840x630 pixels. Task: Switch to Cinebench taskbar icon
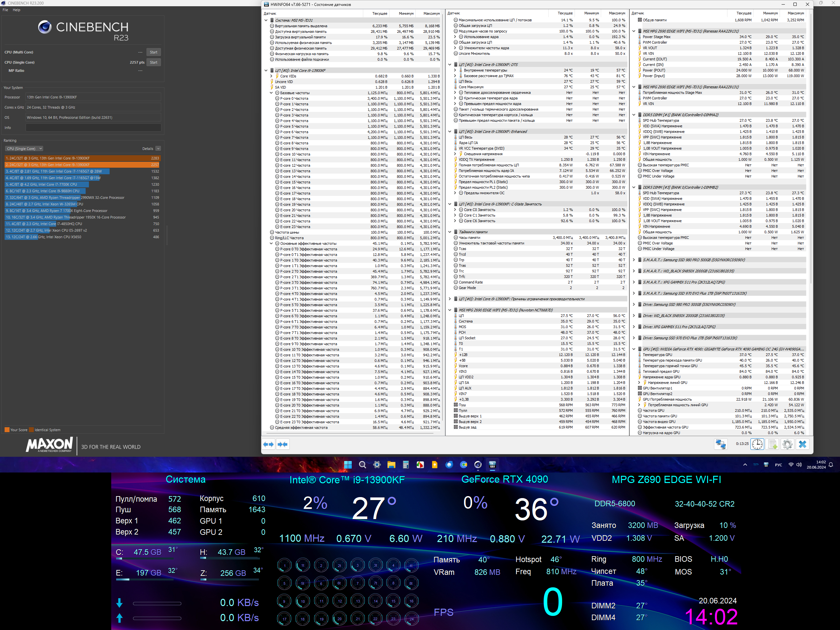pyautogui.click(x=478, y=465)
